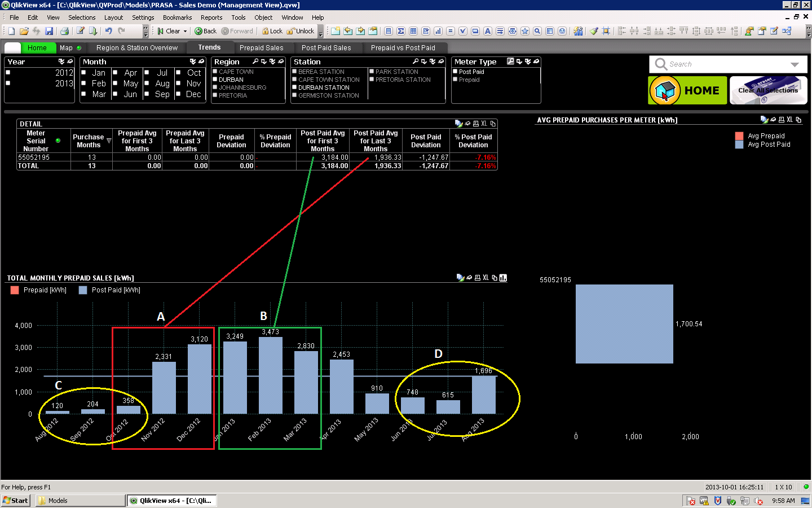The image size is (812, 508).
Task: Open the Bookmarks menu
Action: (x=177, y=17)
